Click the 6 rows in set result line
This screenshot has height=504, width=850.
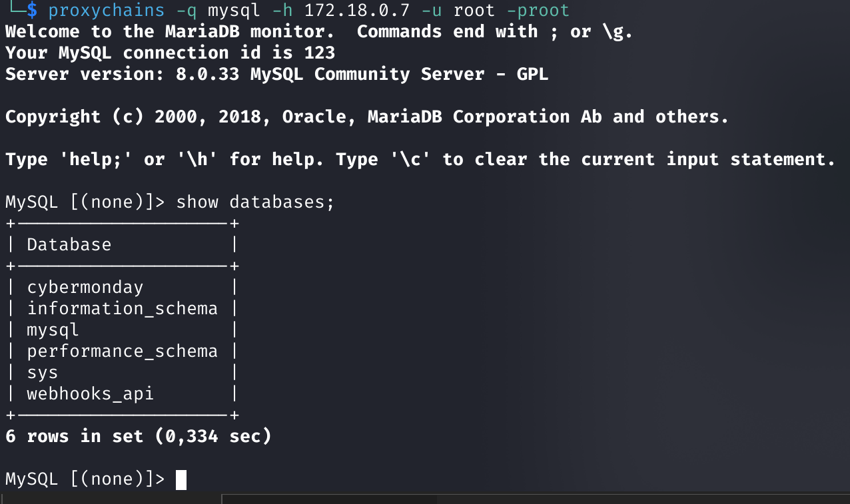coord(138,437)
